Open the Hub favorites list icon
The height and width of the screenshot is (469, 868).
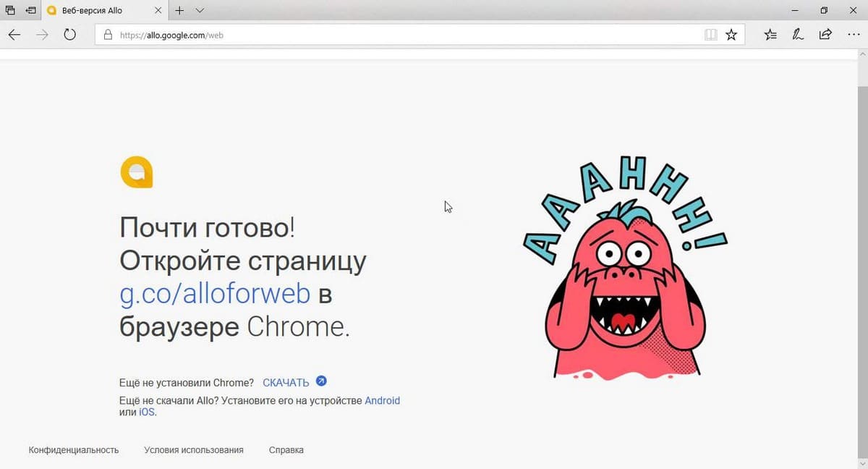[770, 34]
